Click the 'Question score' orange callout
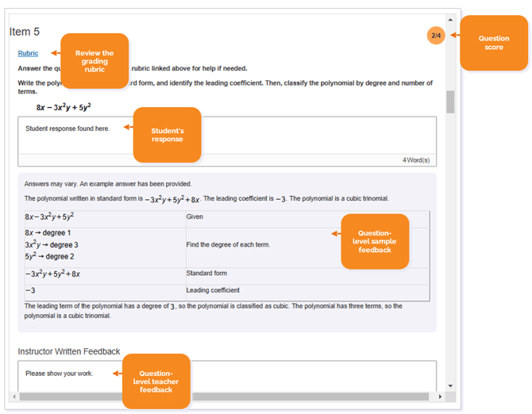Image resolution: width=532 pixels, height=414 pixels. tap(494, 43)
